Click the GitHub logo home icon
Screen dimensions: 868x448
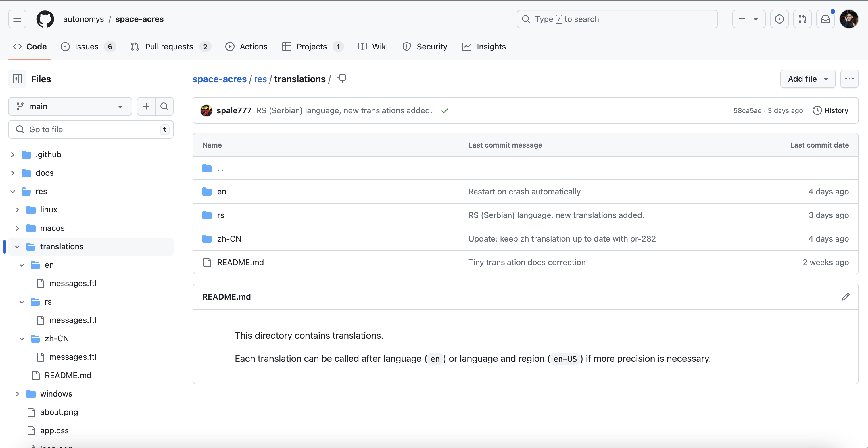[x=45, y=19]
